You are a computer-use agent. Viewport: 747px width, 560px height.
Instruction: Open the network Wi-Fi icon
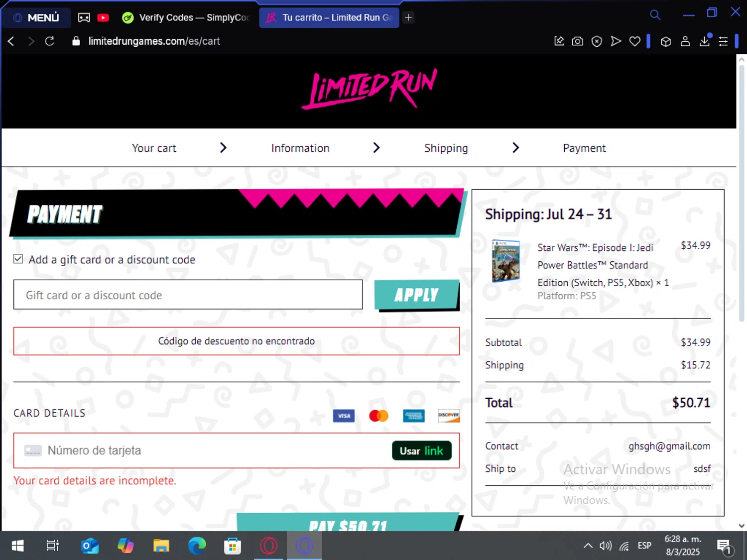coord(624,546)
